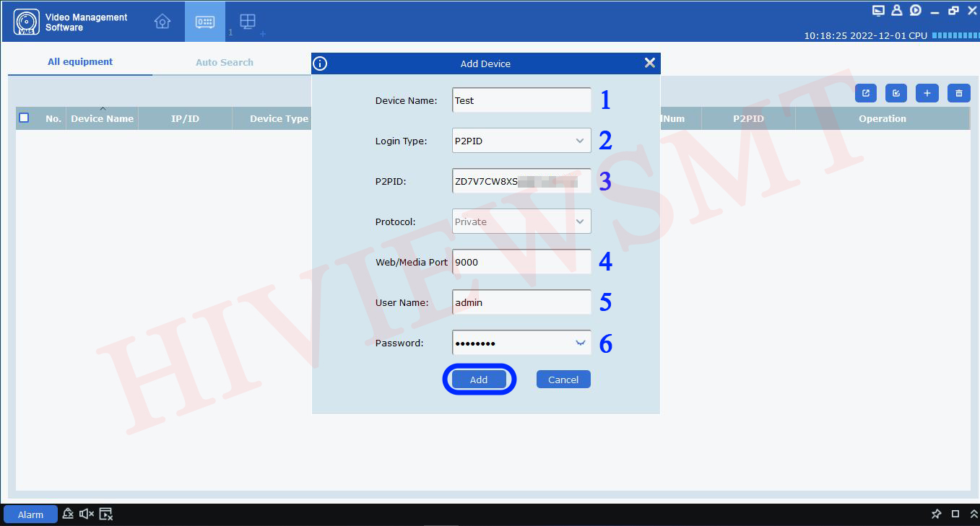This screenshot has width=980, height=526.
Task: Click the user account icon
Action: click(897, 10)
